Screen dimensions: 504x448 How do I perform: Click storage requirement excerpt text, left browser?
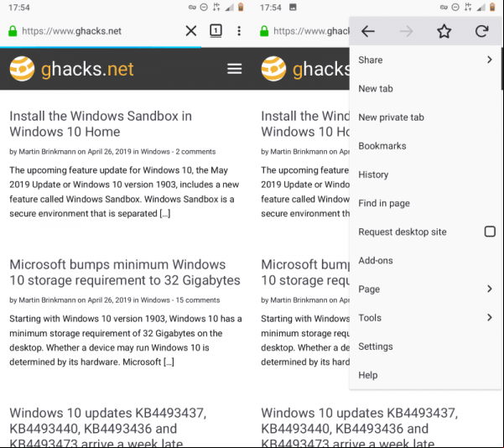pyautogui.click(x=125, y=341)
